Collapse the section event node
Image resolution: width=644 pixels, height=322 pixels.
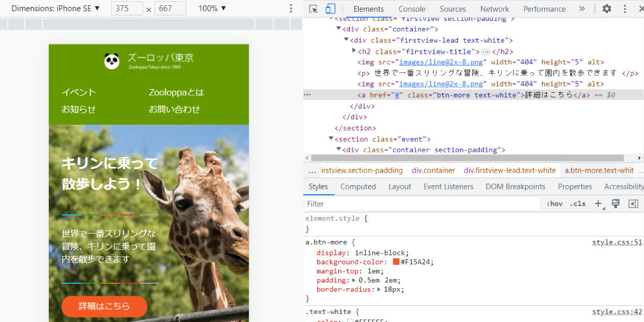click(x=331, y=138)
